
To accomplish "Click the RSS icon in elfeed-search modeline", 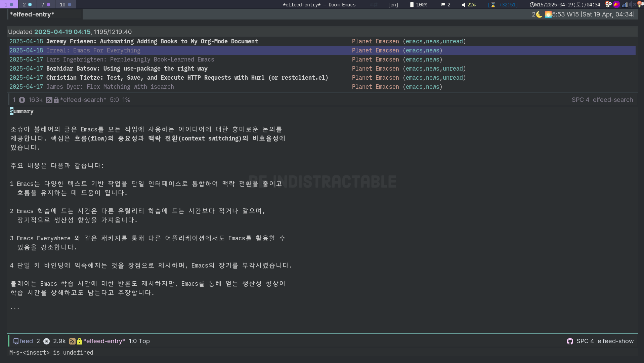I will (x=49, y=100).
